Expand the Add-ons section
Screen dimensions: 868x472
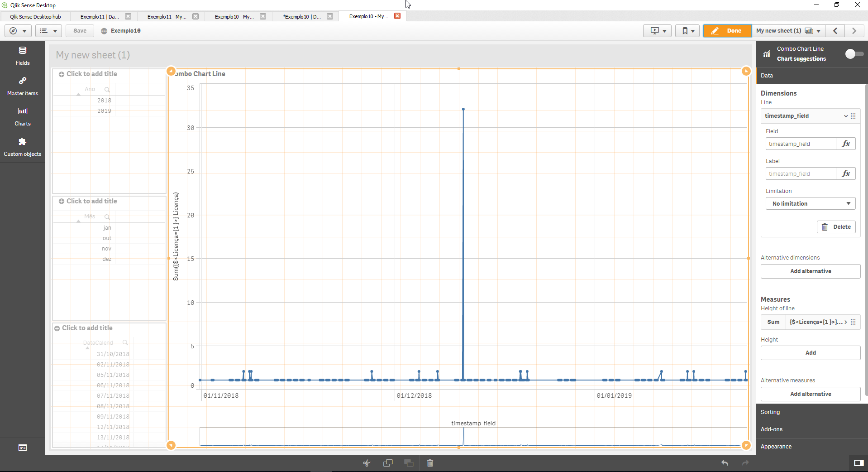812,429
